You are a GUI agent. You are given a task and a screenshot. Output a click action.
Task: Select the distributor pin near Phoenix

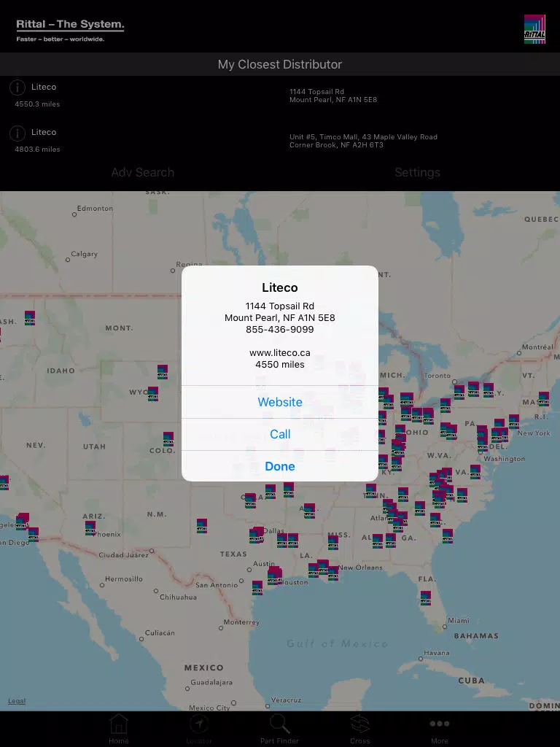coord(90,528)
